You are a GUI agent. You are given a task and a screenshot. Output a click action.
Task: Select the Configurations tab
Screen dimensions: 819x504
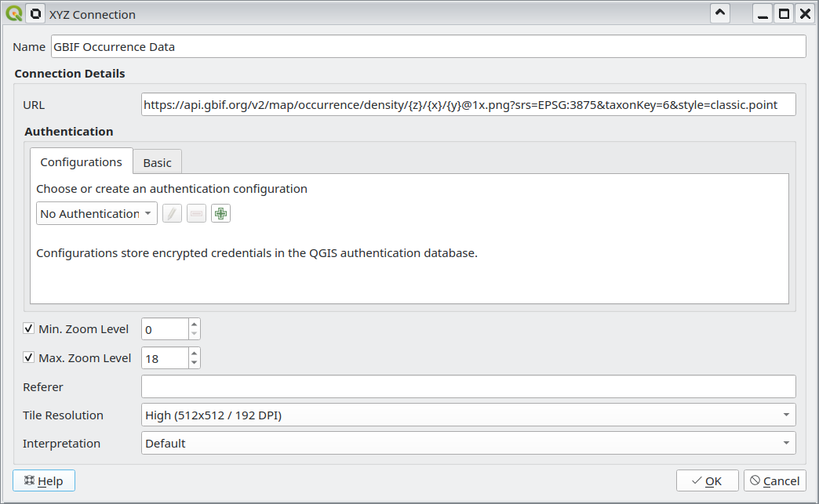(x=82, y=162)
